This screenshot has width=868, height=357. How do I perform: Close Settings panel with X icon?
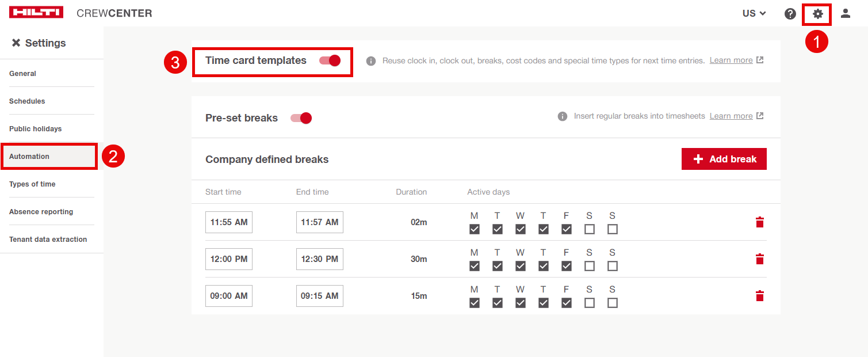[x=16, y=43]
